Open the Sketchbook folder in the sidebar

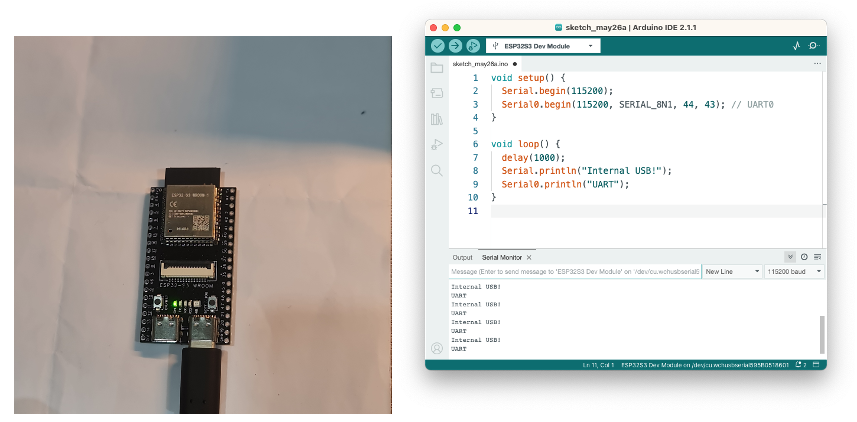click(437, 68)
